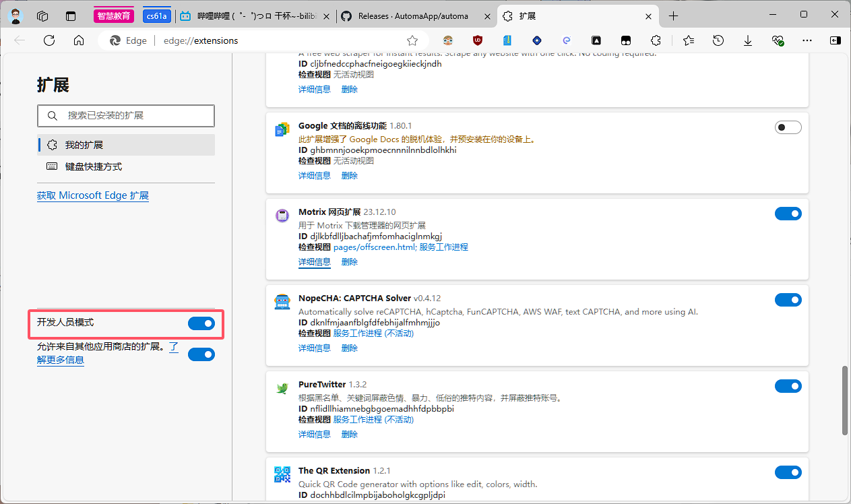The height and width of the screenshot is (504, 851).
Task: Click the PureTwitter bird extension icon
Action: (282, 388)
